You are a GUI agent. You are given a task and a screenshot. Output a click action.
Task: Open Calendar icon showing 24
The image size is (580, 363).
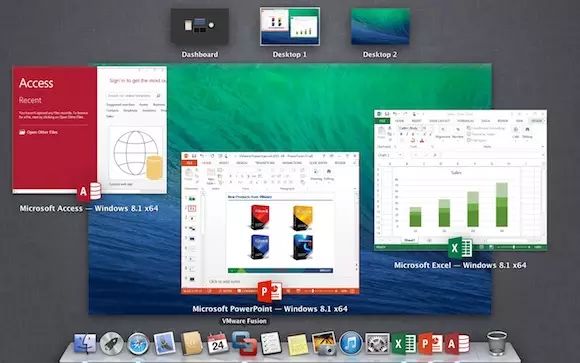[218, 343]
